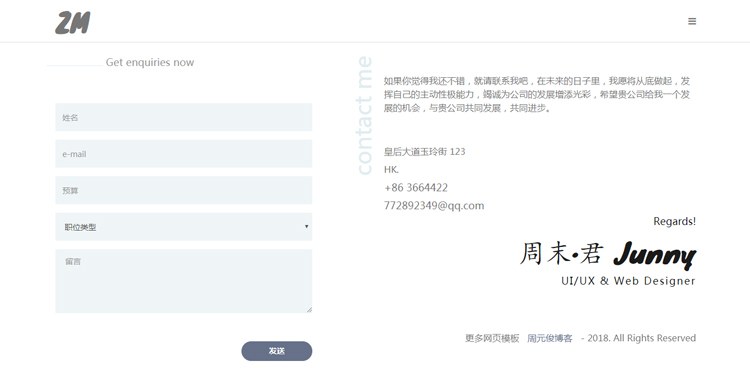
Task: Click the 772892349@qq.com email address
Action: (x=434, y=206)
